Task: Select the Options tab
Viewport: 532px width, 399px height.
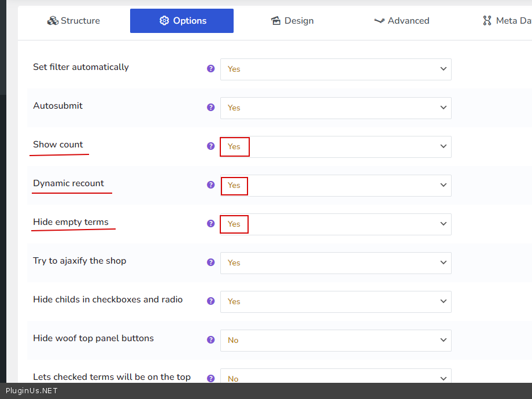Action: [182, 21]
